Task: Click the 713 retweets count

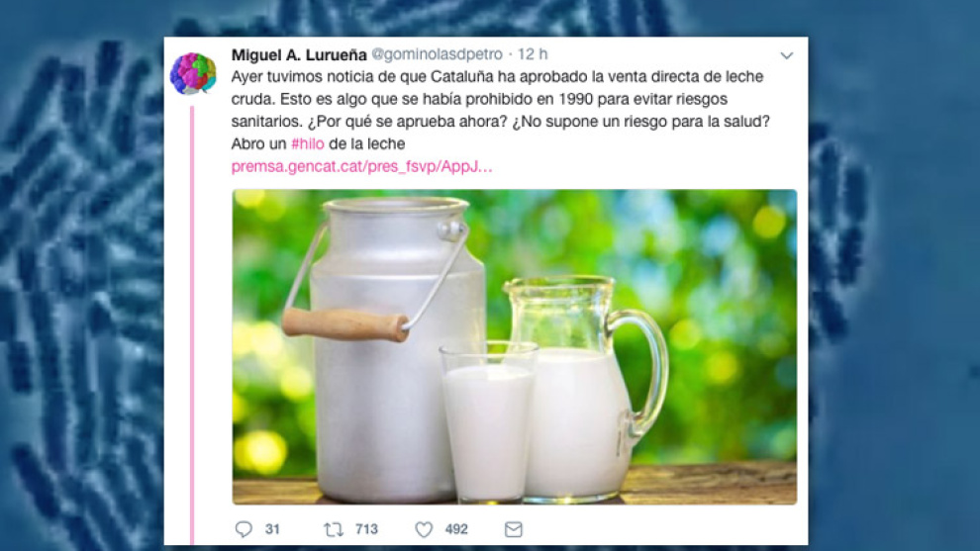Action: pos(367,530)
